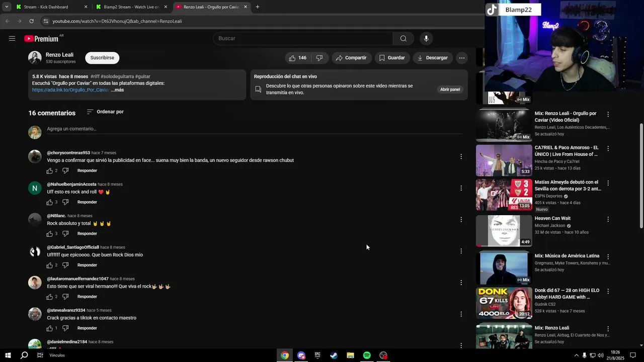Open Windows Start menu

[x=8, y=355]
